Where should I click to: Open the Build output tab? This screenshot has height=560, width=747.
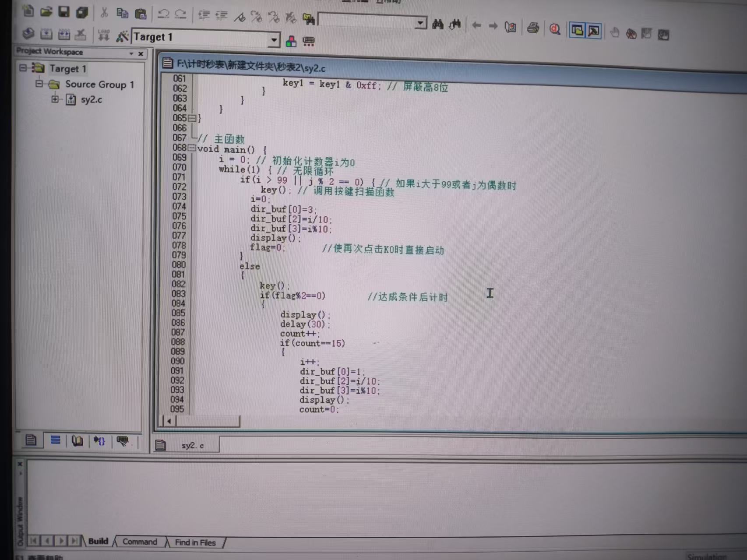coord(98,541)
